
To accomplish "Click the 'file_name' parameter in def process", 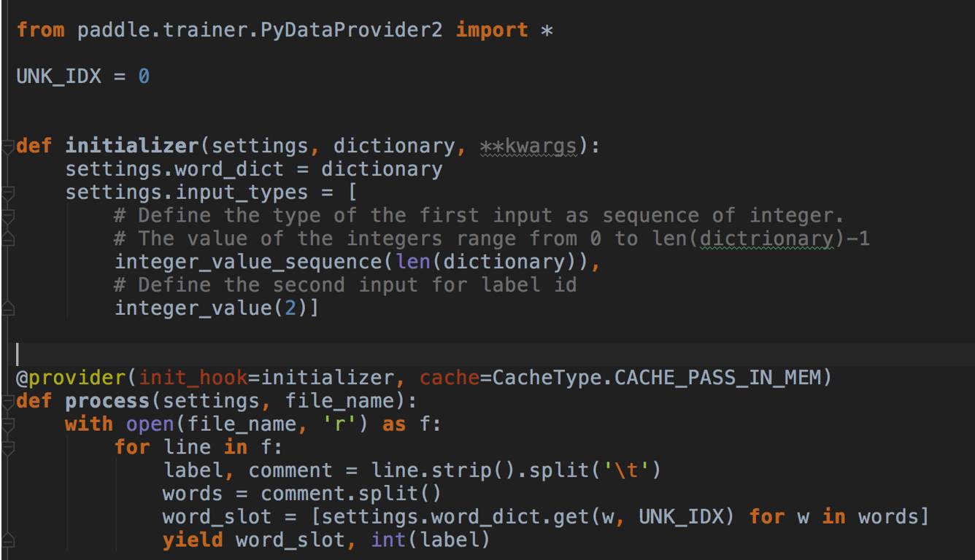I will tap(339, 402).
